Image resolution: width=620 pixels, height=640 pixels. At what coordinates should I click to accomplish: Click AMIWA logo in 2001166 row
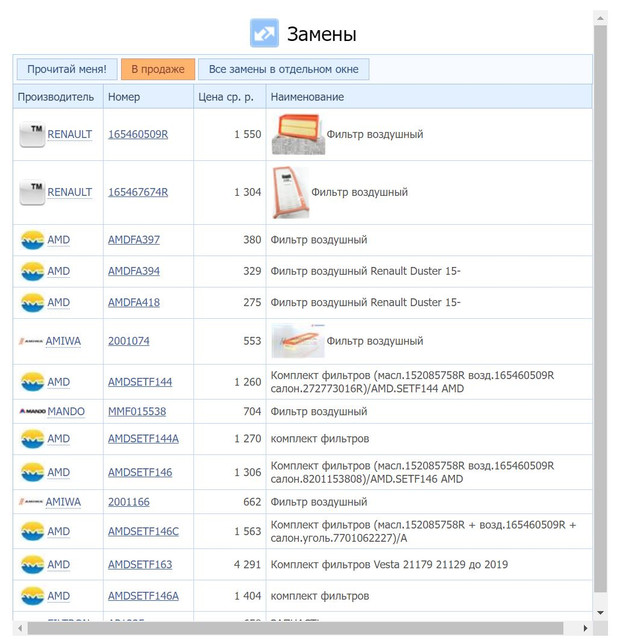point(31,502)
